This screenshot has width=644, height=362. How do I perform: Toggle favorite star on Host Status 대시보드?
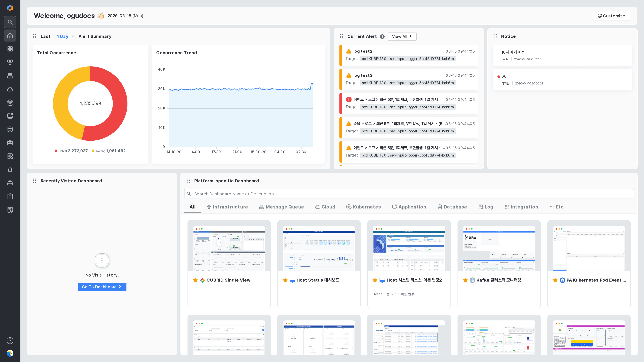pyautogui.click(x=285, y=280)
